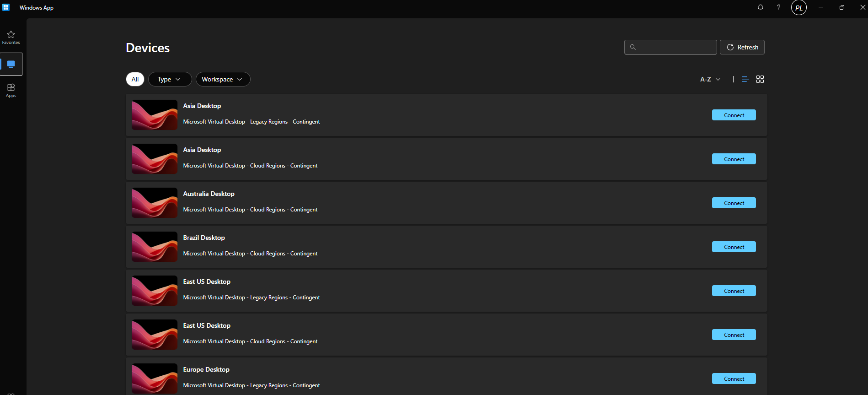Select the Devices monitor icon in sidebar
Screen dimensions: 868x395
11,64
